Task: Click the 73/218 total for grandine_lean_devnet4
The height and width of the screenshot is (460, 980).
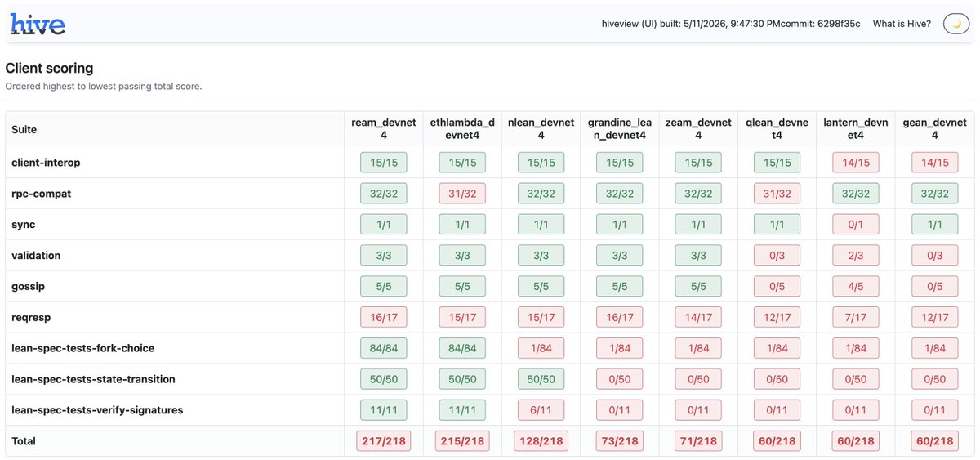Action: [x=620, y=441]
